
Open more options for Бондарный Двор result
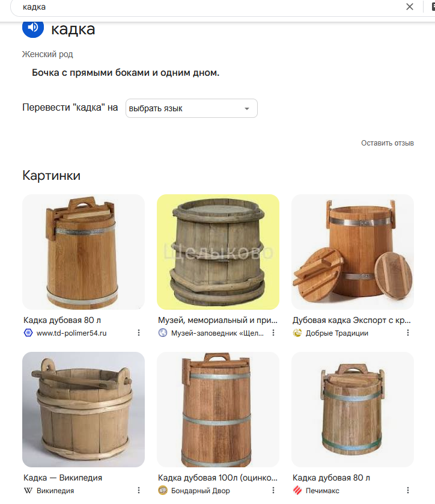[x=273, y=490]
